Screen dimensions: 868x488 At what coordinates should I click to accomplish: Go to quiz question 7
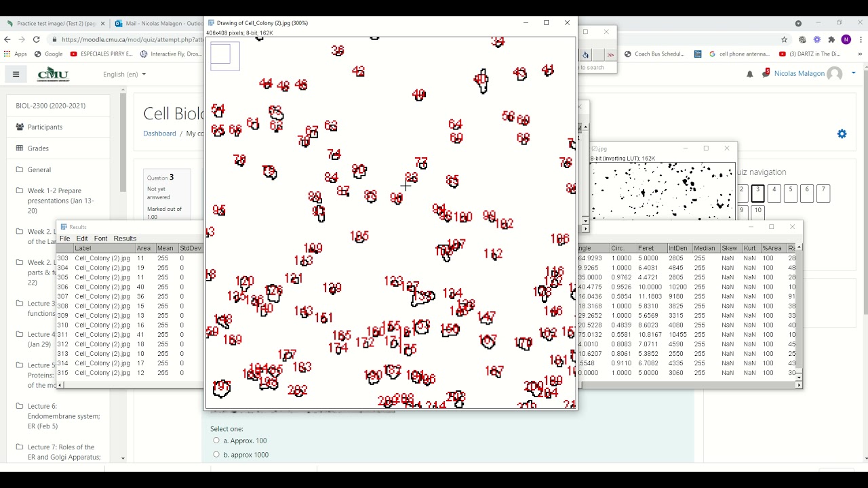823,193
